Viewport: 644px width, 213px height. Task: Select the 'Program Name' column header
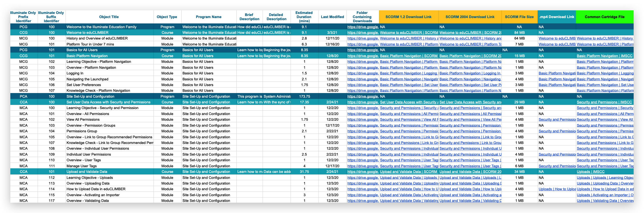[209, 17]
